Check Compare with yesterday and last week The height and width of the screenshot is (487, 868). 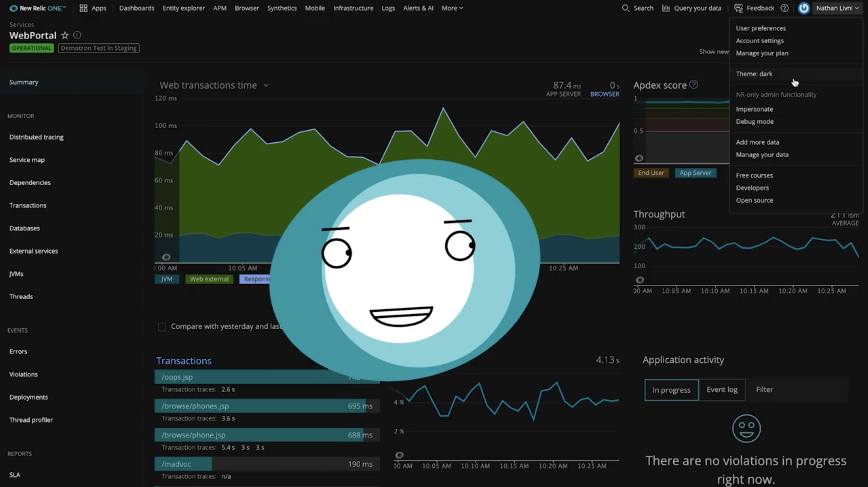coord(162,327)
